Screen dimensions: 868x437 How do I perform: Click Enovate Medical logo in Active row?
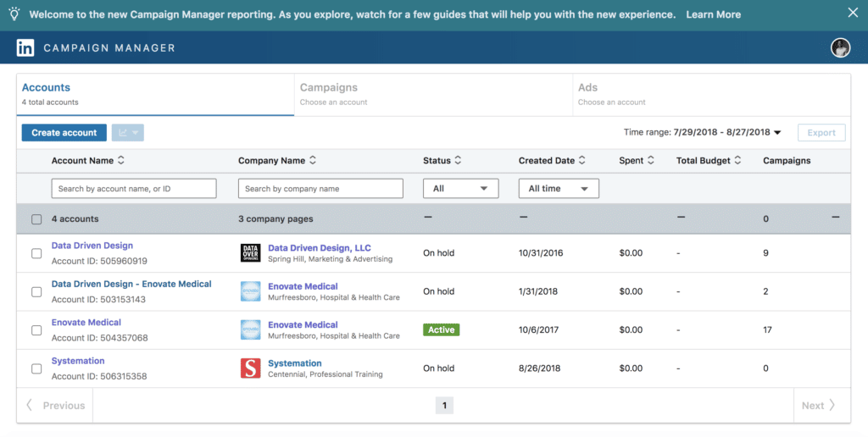click(250, 329)
